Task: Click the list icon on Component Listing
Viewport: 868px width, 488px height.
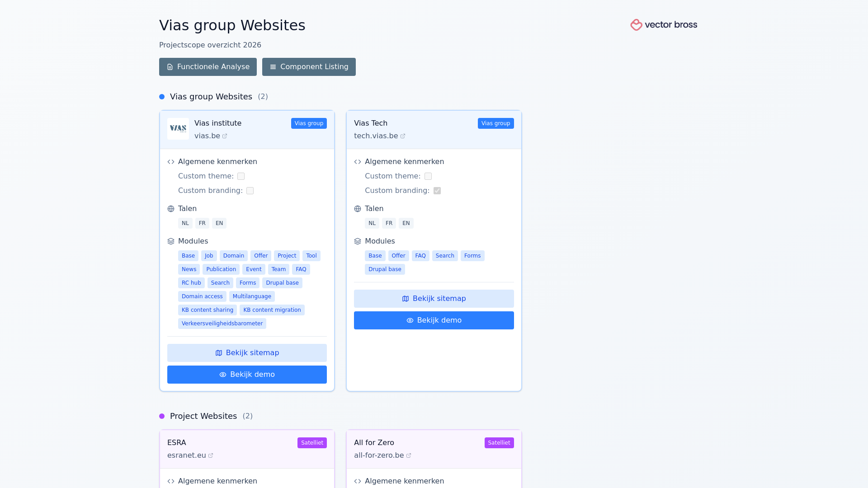Action: tap(273, 67)
